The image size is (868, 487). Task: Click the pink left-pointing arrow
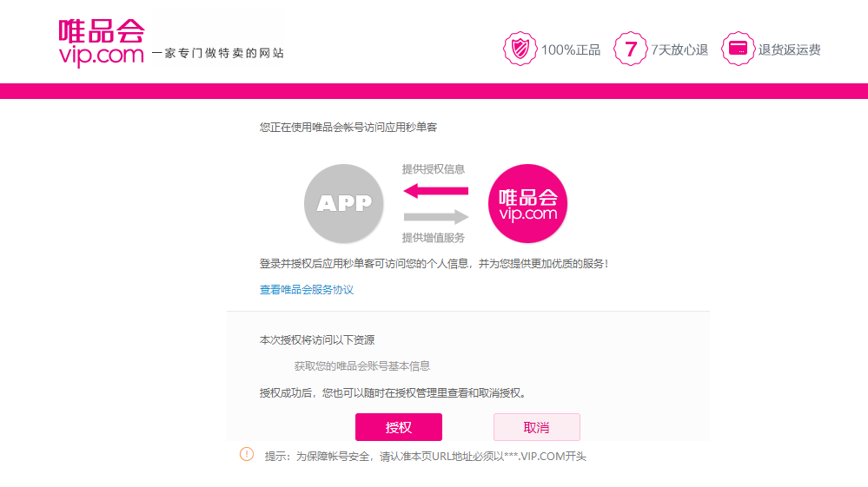coord(435,191)
